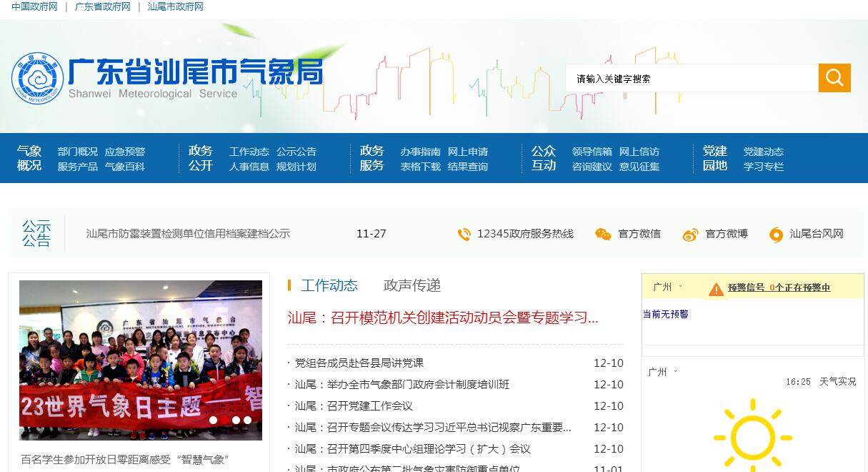Select the first carousel dot on photo
The height and width of the screenshot is (472, 868).
(x=213, y=421)
